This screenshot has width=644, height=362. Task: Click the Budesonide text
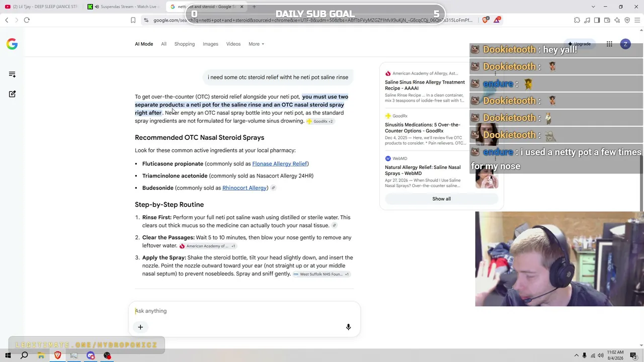tap(158, 188)
